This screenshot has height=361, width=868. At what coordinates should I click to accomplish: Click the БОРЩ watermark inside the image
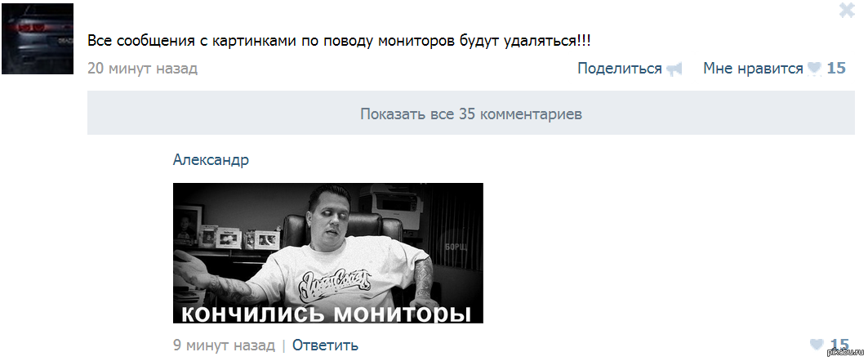click(456, 247)
